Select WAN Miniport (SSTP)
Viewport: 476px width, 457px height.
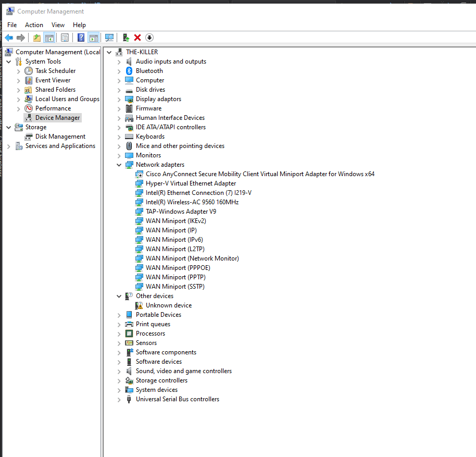(x=175, y=287)
